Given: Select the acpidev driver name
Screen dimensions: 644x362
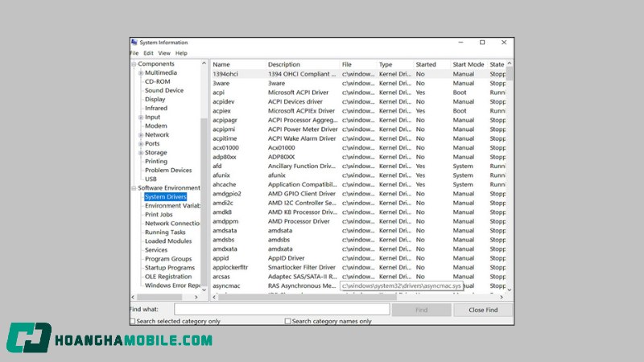Looking at the screenshot, I should pyautogui.click(x=224, y=102).
